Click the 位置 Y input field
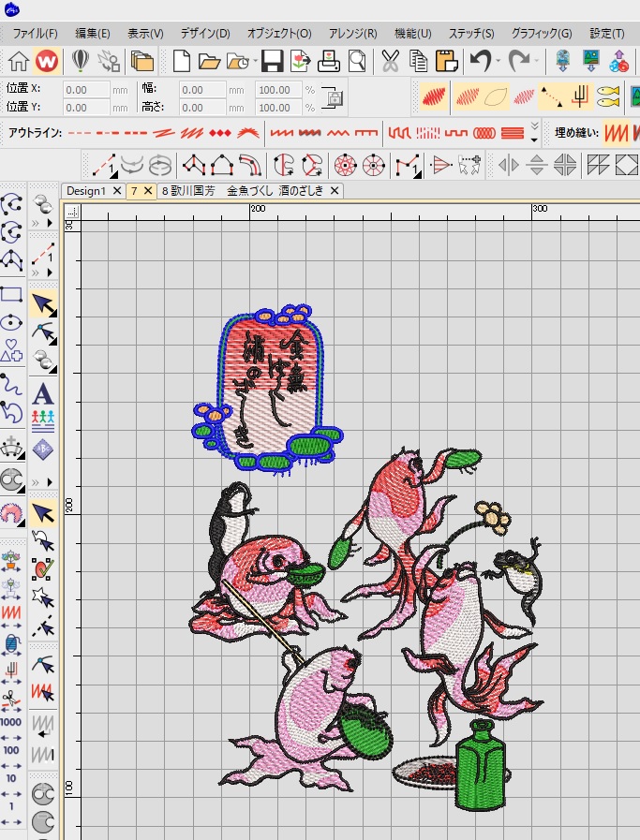This screenshot has width=640, height=840. [86, 108]
